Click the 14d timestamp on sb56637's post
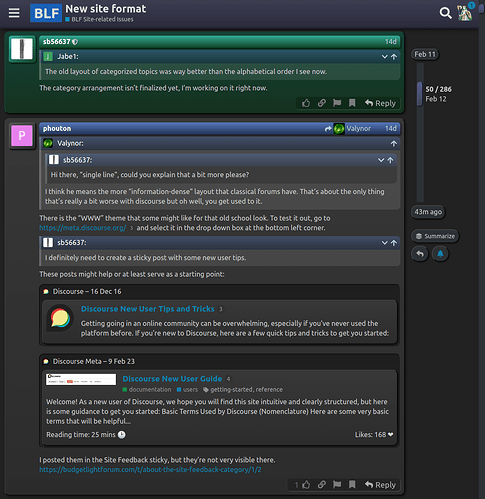The image size is (485, 499). [x=391, y=42]
